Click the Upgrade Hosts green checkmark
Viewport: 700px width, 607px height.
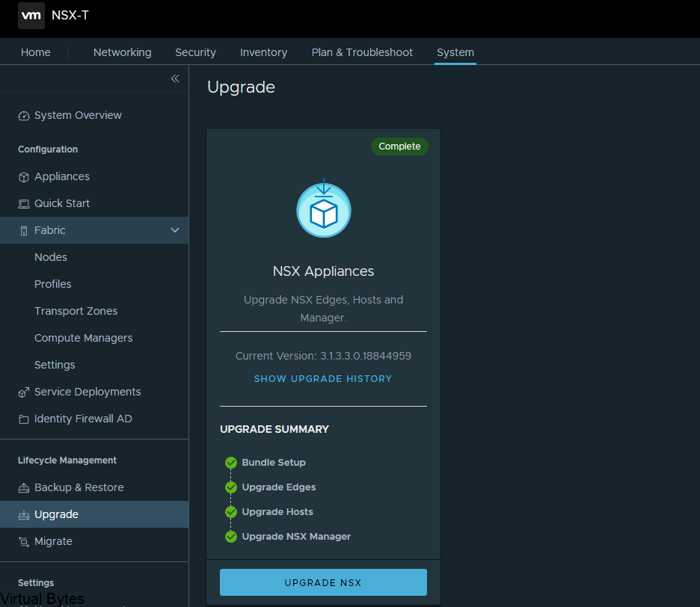231,512
